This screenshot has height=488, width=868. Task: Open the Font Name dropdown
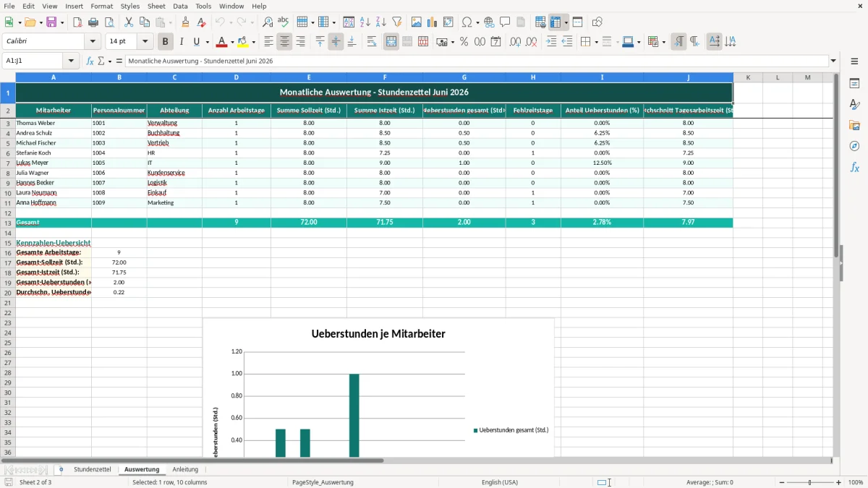[x=93, y=42]
